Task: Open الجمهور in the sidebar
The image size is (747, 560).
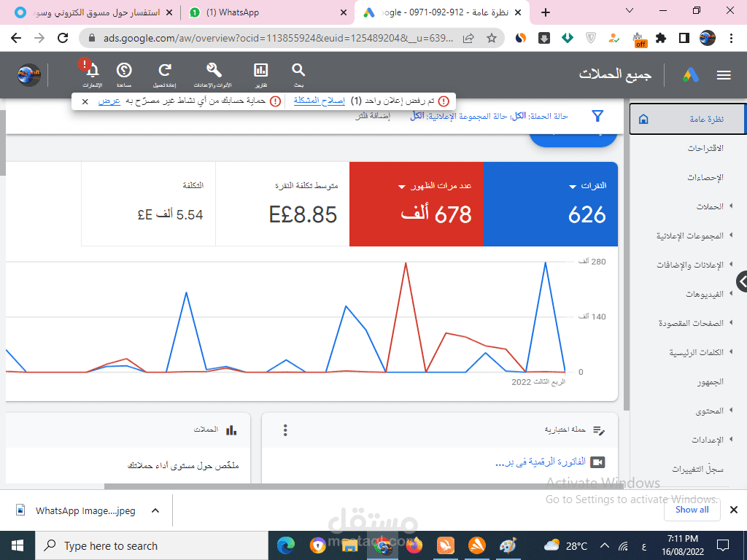Action: (x=711, y=381)
